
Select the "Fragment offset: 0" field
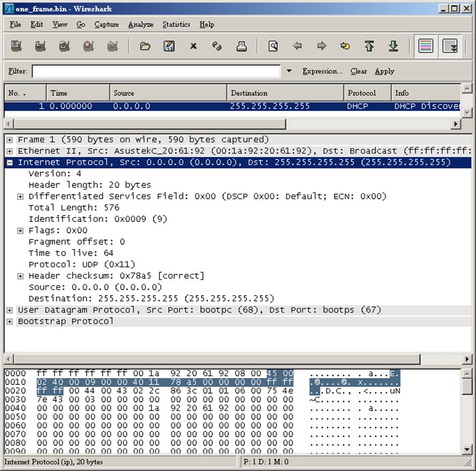click(x=76, y=242)
